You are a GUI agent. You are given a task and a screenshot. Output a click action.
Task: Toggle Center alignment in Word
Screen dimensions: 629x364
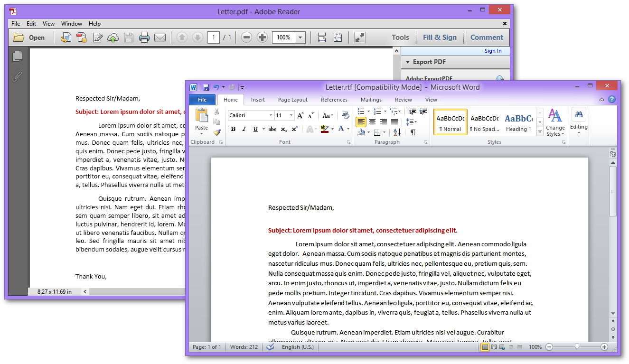(372, 122)
